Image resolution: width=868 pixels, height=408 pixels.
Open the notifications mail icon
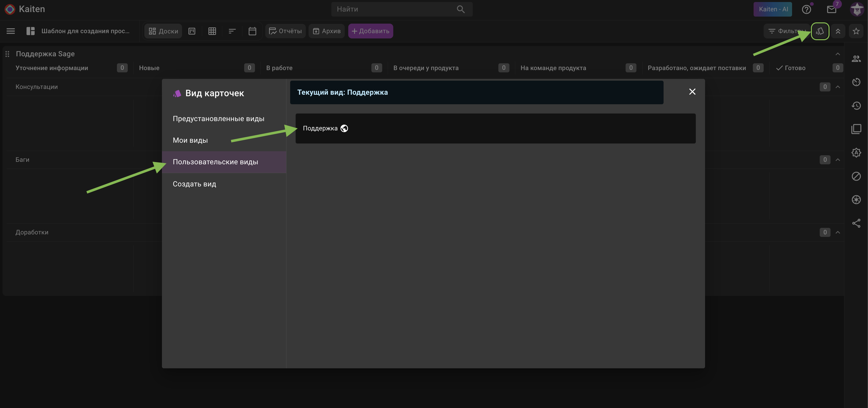[832, 10]
